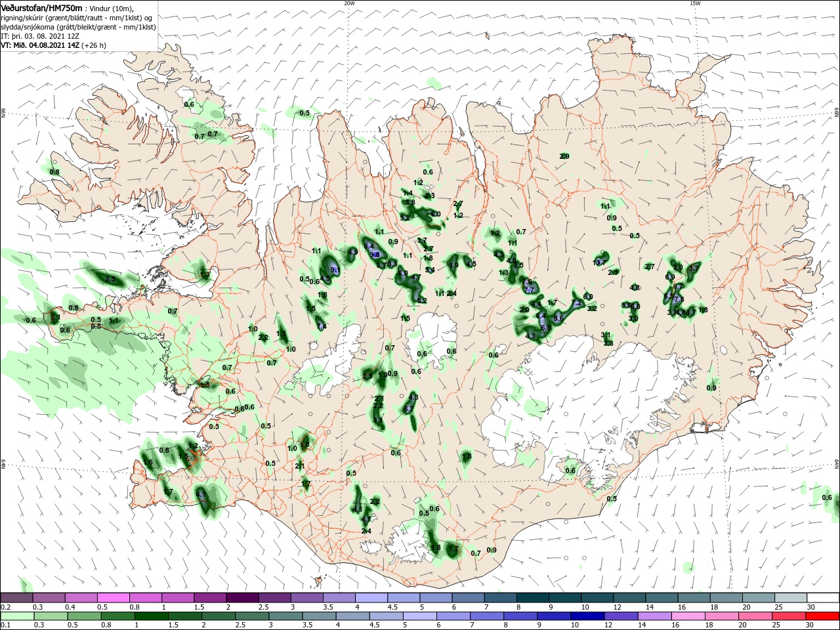Pick the coral-red 20–25 rain swatch

[789, 616]
